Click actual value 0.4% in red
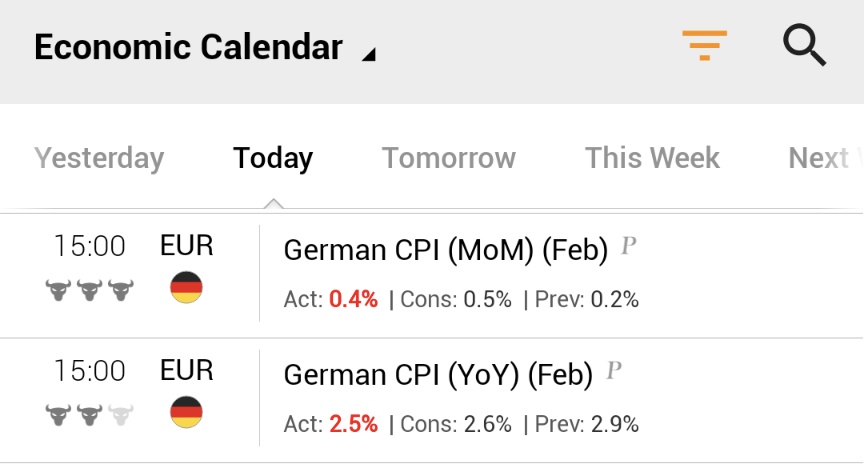This screenshot has height=468, width=864. click(x=353, y=299)
